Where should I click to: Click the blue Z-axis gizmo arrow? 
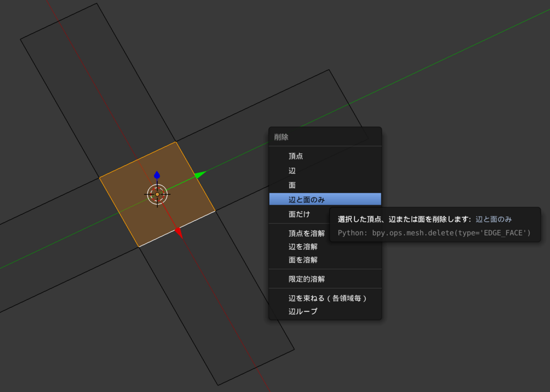(x=157, y=175)
